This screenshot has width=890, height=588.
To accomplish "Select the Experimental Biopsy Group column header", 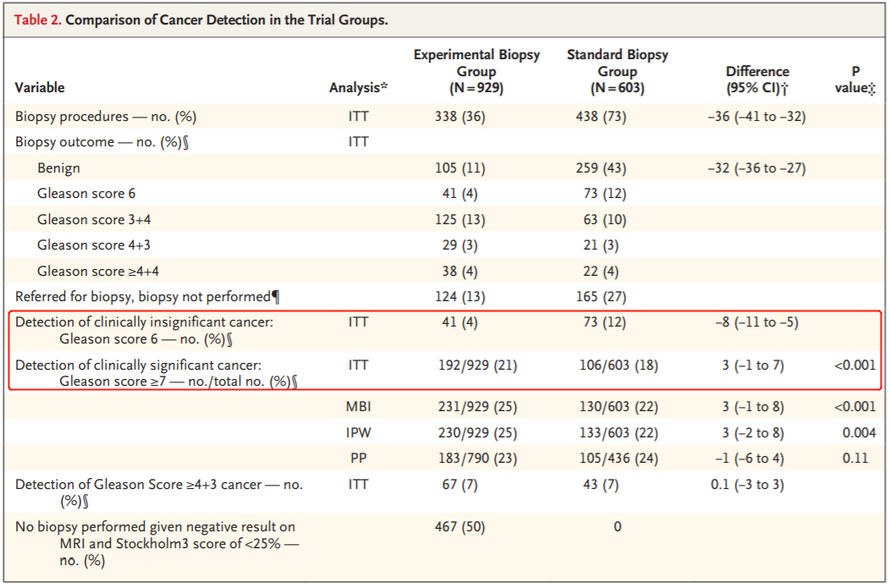I will tap(476, 71).
